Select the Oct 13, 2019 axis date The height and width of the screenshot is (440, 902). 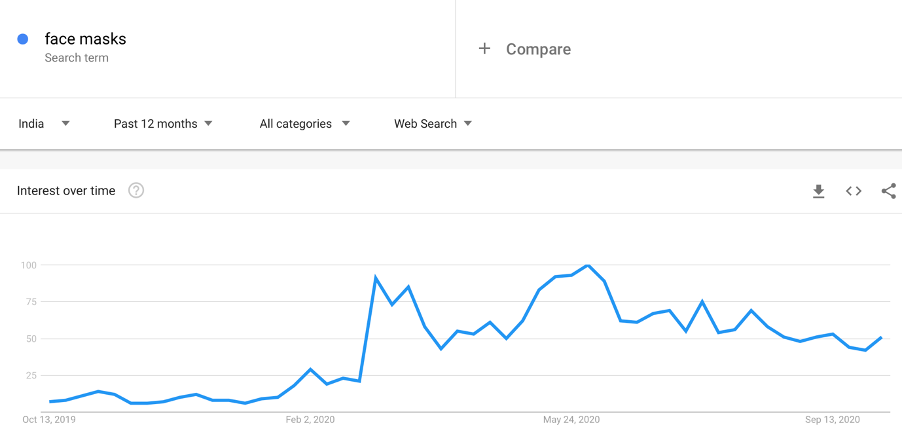click(x=49, y=420)
